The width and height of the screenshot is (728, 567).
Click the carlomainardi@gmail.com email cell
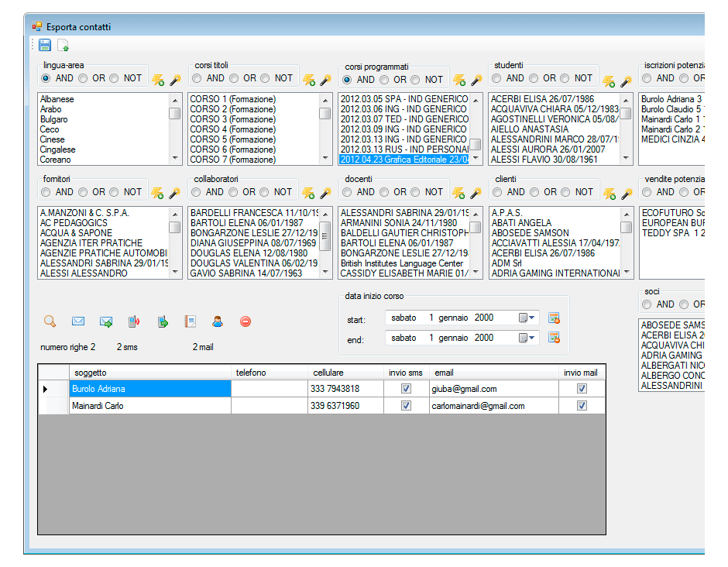pyautogui.click(x=494, y=406)
